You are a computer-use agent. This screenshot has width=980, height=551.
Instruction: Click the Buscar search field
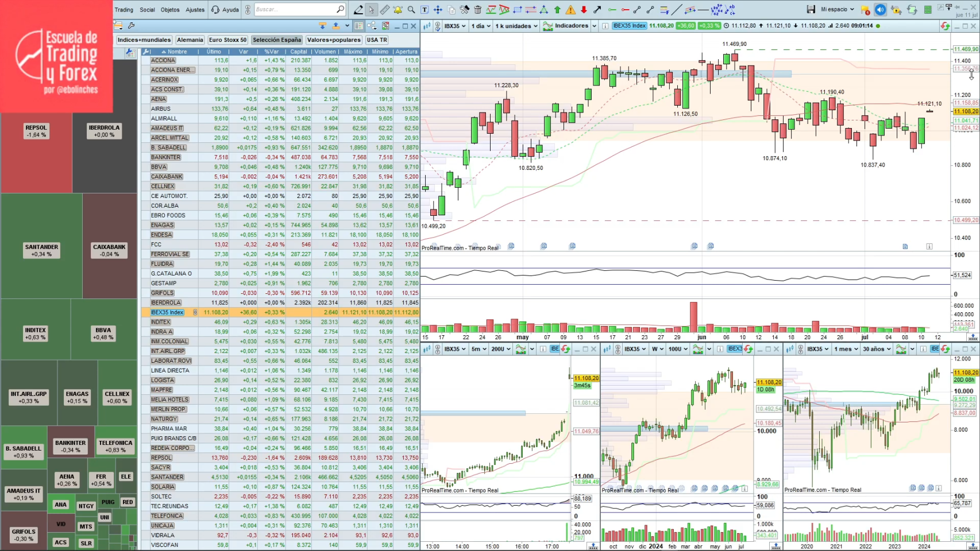click(300, 10)
